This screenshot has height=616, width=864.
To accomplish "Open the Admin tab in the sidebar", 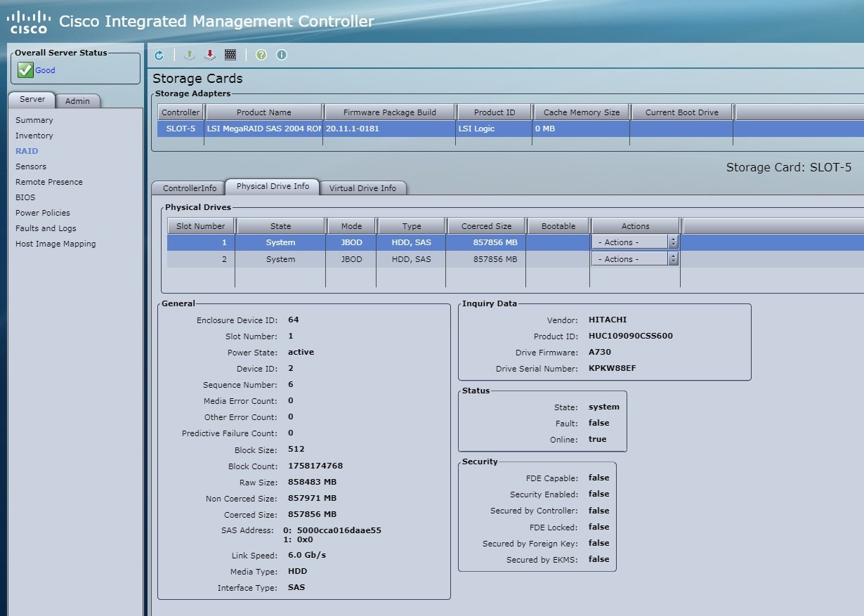I will (77, 101).
